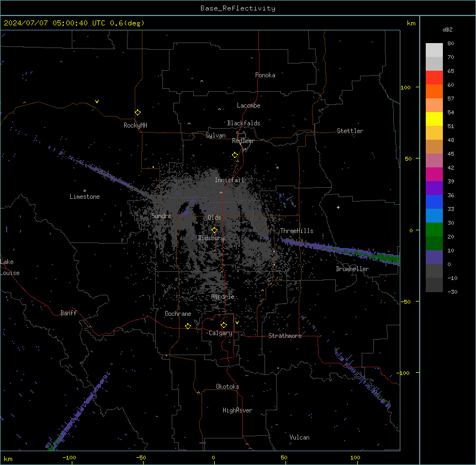Click the Drumheller label
The image size is (476, 465).
[x=352, y=269]
